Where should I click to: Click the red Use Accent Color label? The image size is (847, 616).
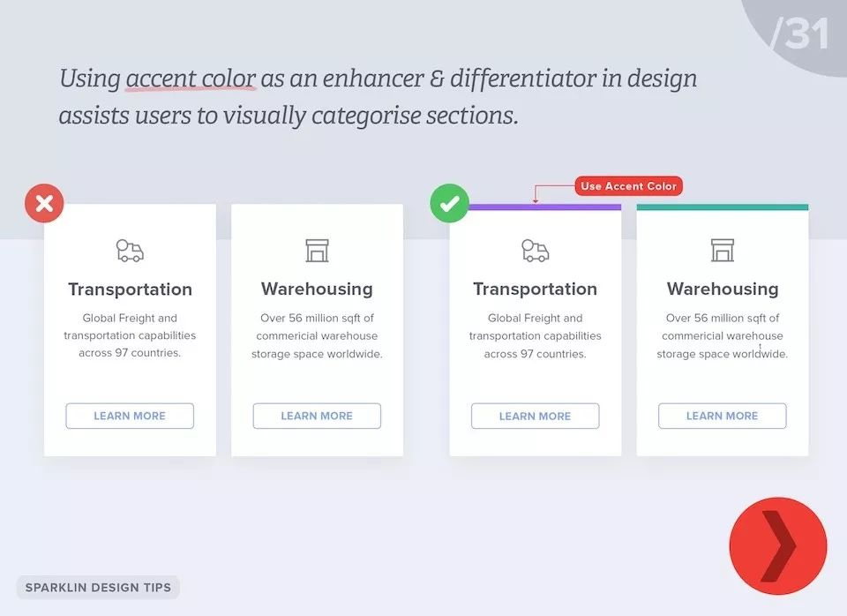(x=629, y=186)
